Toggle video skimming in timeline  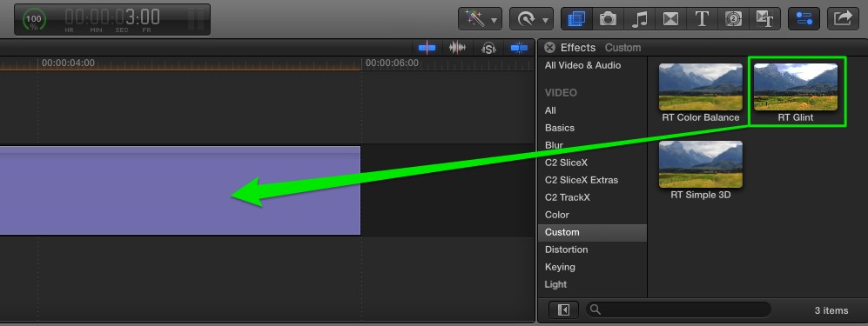pos(427,48)
